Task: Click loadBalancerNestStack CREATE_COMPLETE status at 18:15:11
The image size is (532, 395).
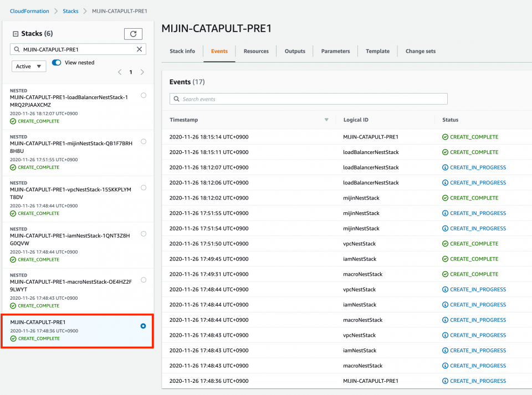Action: point(470,152)
